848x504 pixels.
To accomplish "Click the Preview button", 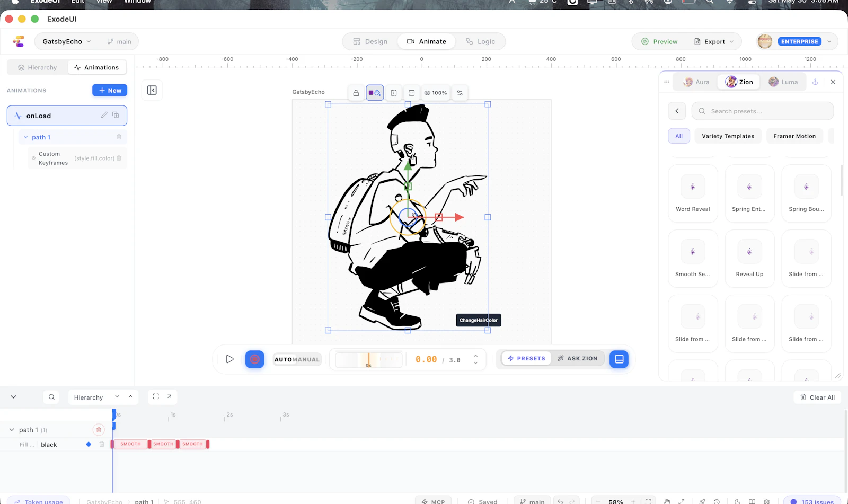I will pyautogui.click(x=660, y=41).
